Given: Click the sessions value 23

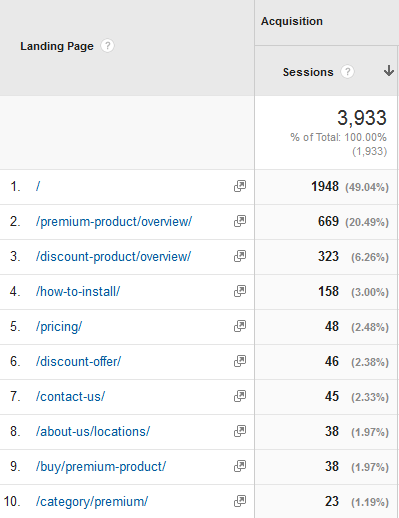Looking at the screenshot, I should coord(332,501).
